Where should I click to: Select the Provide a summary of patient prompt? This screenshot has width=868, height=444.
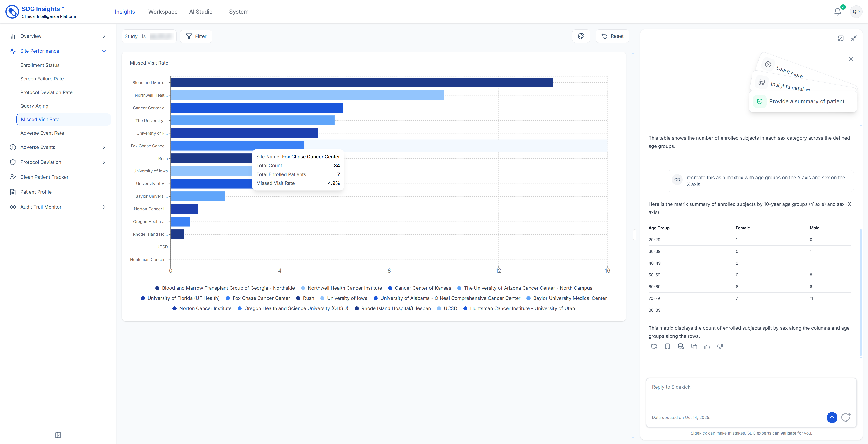click(803, 101)
